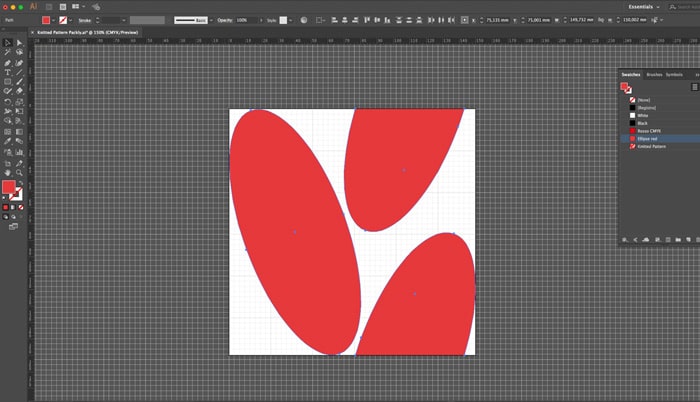Select the Type tool
This screenshot has height=402, width=700.
pyautogui.click(x=8, y=72)
